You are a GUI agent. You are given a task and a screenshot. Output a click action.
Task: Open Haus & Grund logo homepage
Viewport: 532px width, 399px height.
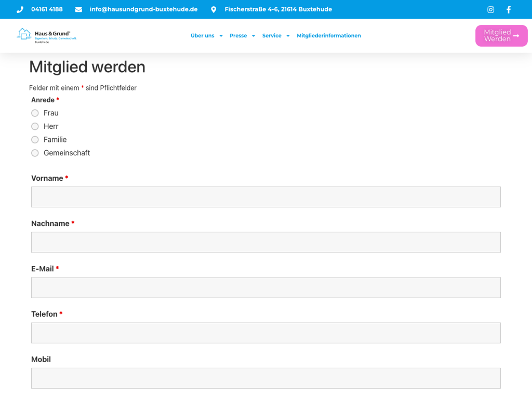[x=46, y=36]
